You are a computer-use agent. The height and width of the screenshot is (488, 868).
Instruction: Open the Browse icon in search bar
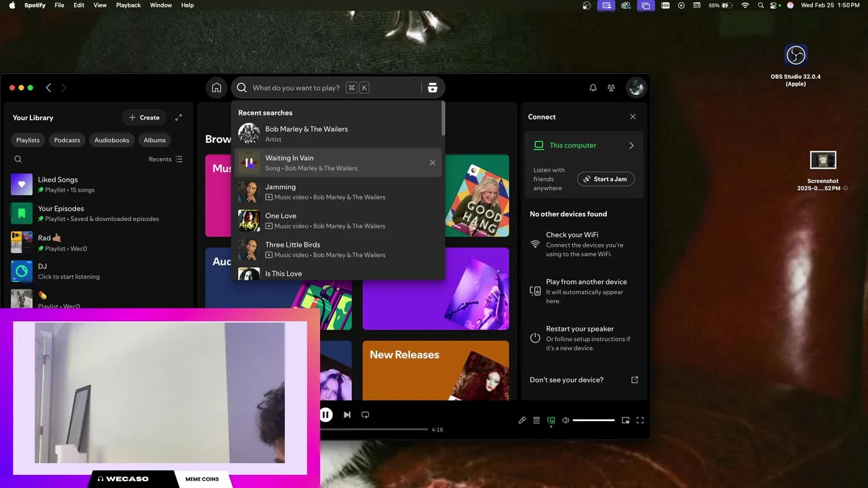pyautogui.click(x=433, y=87)
